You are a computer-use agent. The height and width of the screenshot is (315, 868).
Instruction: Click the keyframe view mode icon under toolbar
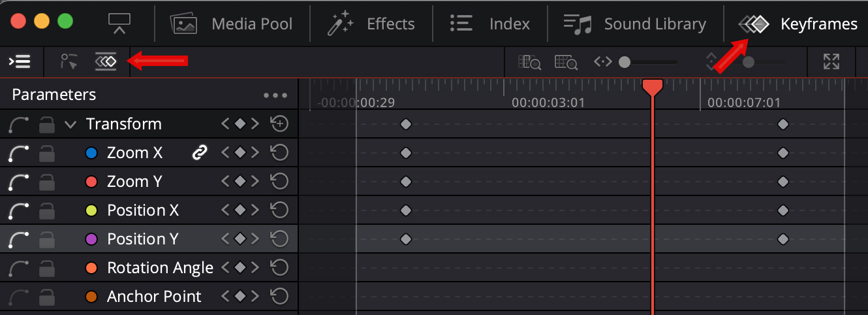106,62
